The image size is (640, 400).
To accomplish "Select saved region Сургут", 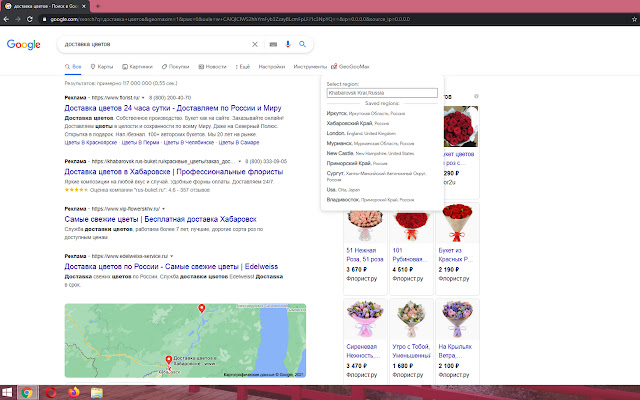I will point(376,176).
